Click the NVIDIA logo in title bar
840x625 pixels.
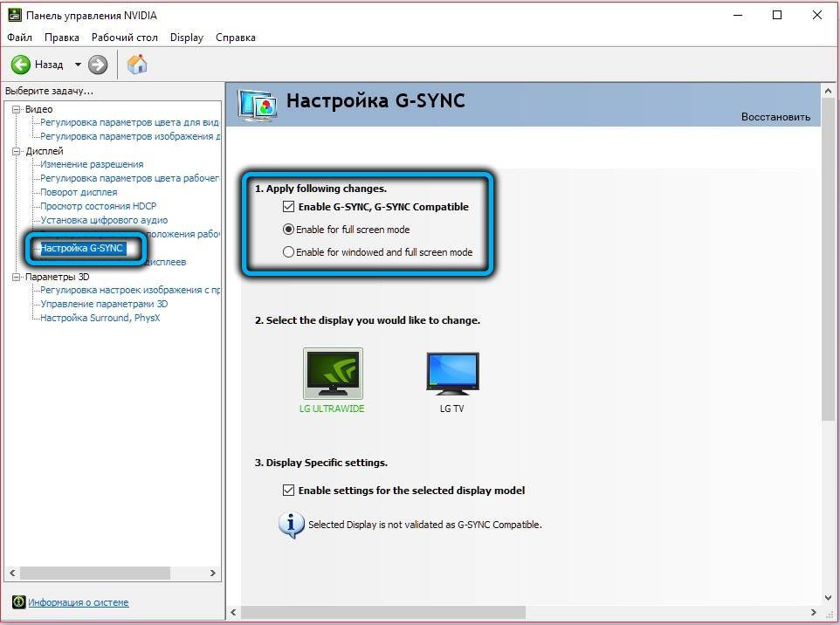point(15,16)
